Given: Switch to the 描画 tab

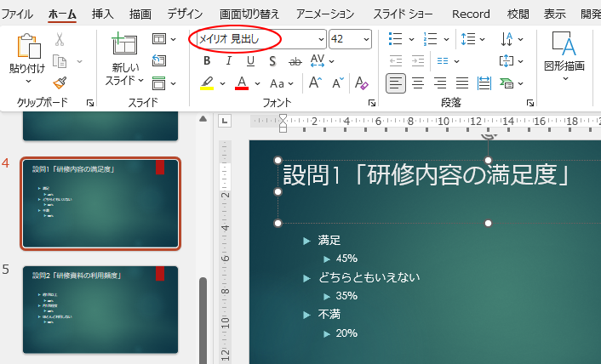Looking at the screenshot, I should point(140,14).
